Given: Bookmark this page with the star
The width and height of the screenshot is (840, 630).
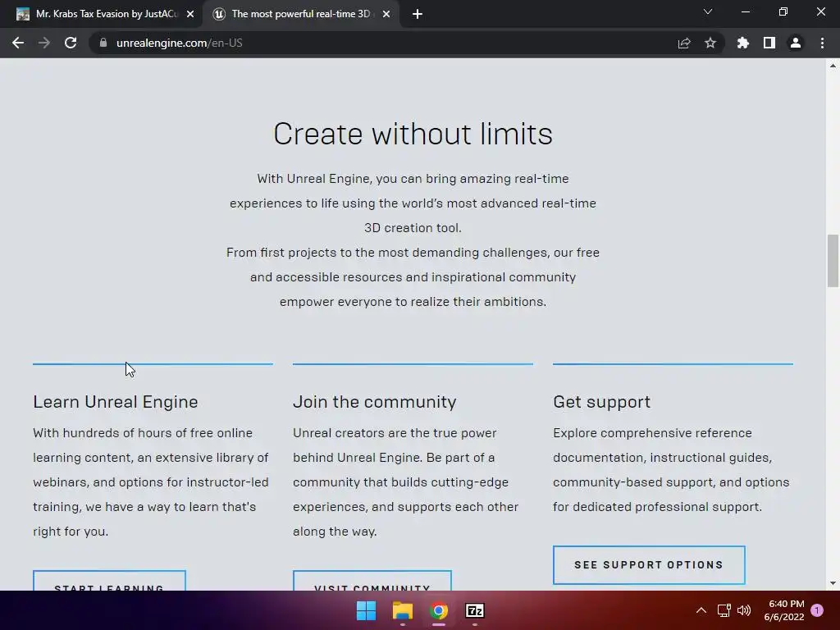Looking at the screenshot, I should (710, 43).
